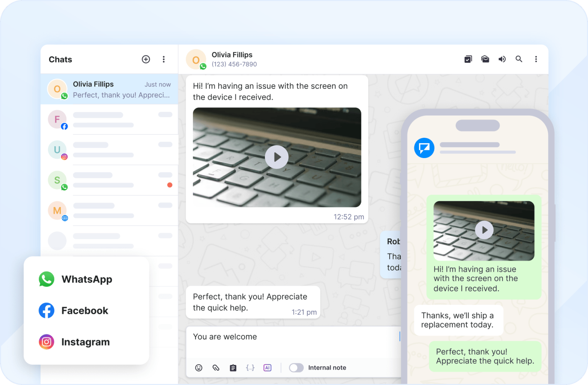Play the keyboard video message
Image resolution: width=588 pixels, height=385 pixels.
point(276,157)
